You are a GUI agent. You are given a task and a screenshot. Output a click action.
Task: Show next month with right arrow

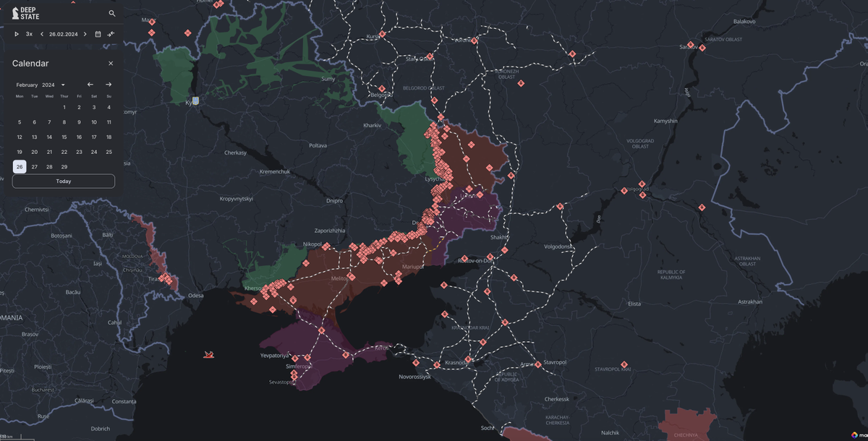109,85
